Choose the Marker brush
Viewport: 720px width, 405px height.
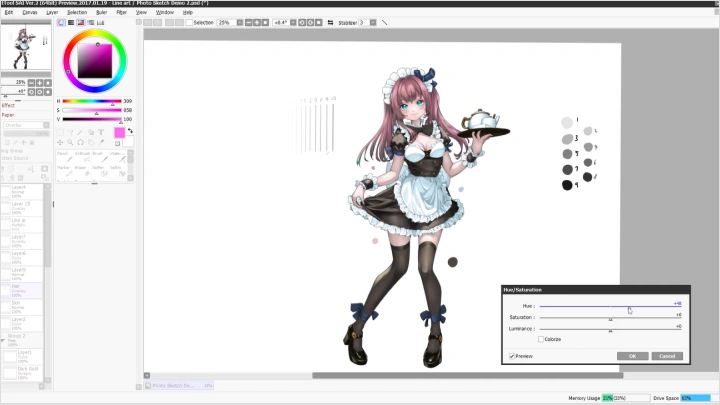(x=65, y=171)
